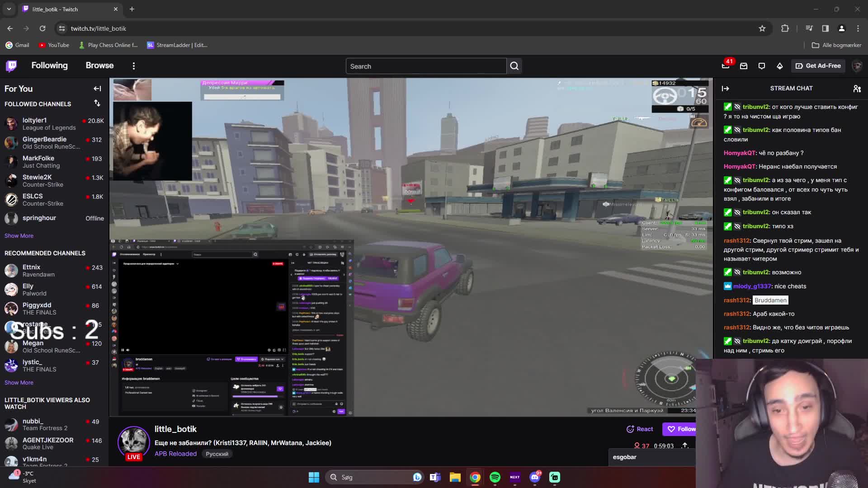Open ESLCS followed channel
This screenshot has height=488, width=868.
(54, 200)
